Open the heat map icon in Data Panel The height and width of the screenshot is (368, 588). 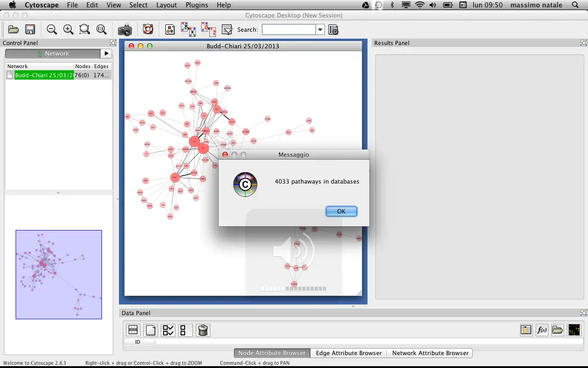[x=574, y=329]
